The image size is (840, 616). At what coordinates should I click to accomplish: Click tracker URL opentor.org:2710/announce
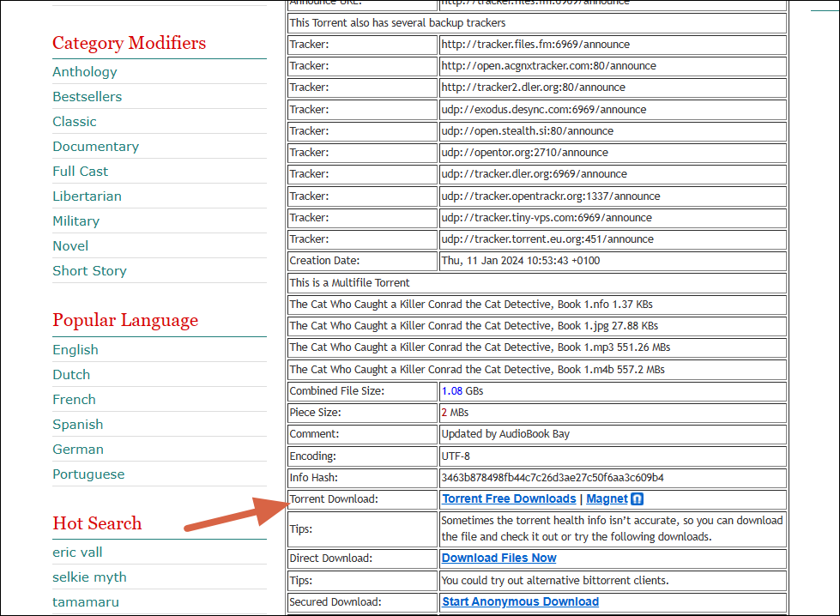point(524,152)
